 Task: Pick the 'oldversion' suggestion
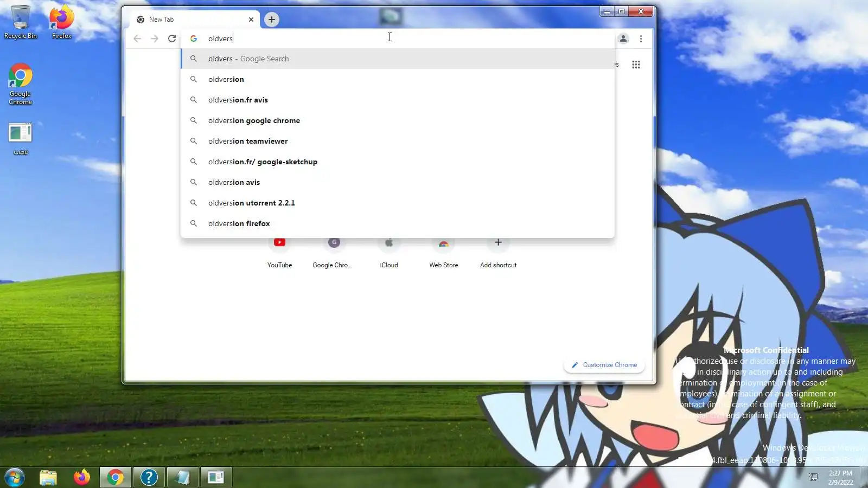[x=398, y=79]
